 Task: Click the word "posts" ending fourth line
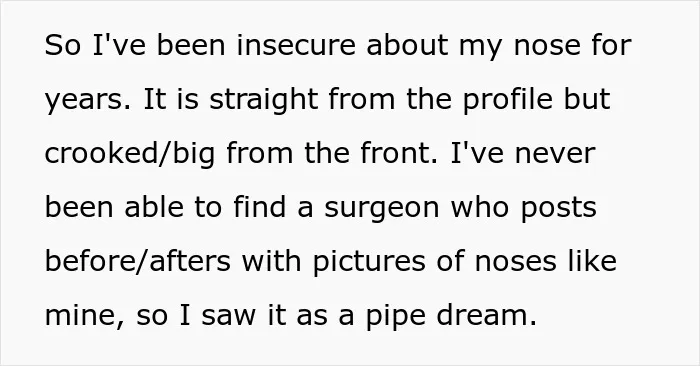point(558,208)
